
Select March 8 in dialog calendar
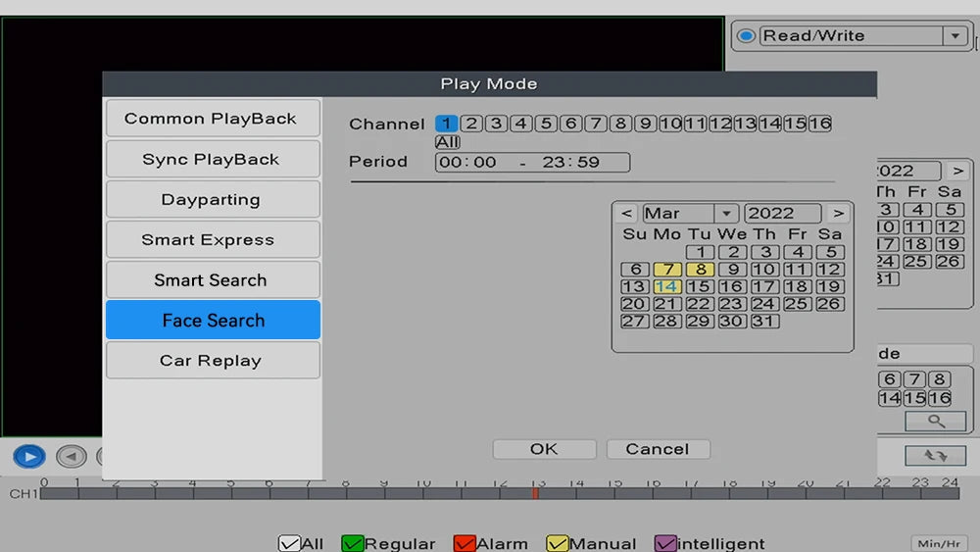pyautogui.click(x=700, y=270)
